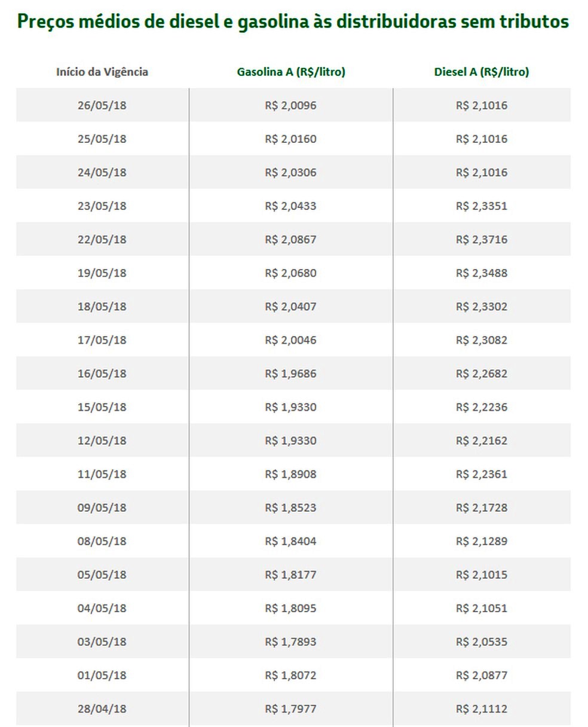Click diesel price R$ 2,3716
The height and width of the screenshot is (727, 588).
tap(481, 239)
